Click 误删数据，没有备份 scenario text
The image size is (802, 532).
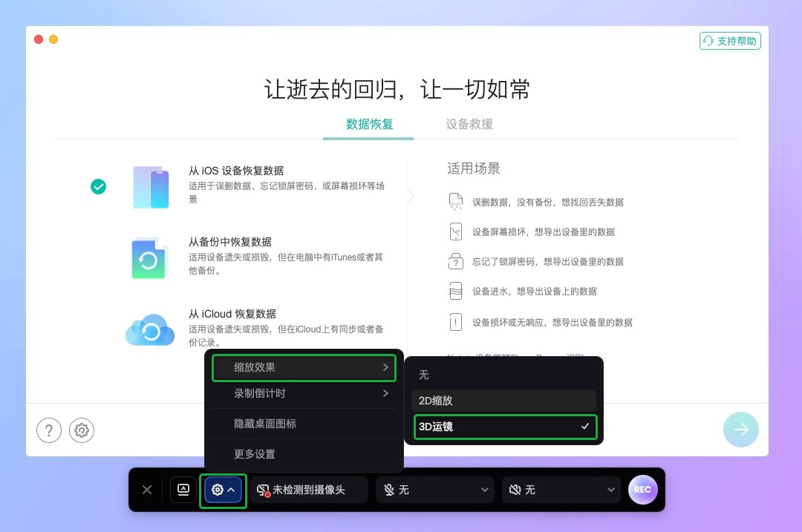coord(548,203)
